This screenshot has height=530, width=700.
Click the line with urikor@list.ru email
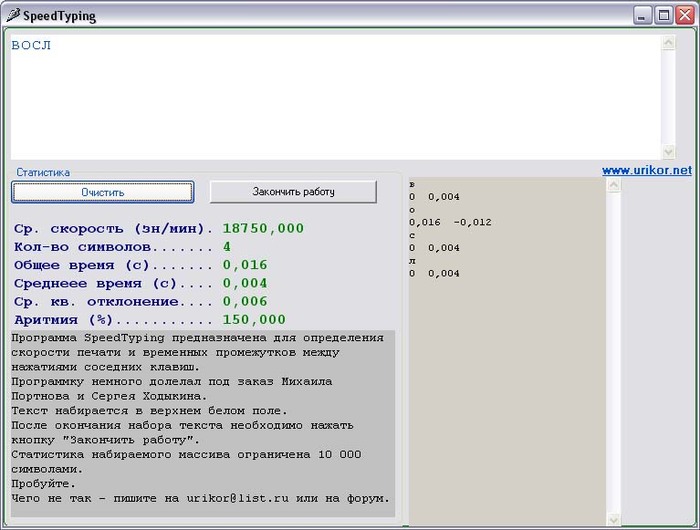click(200, 498)
